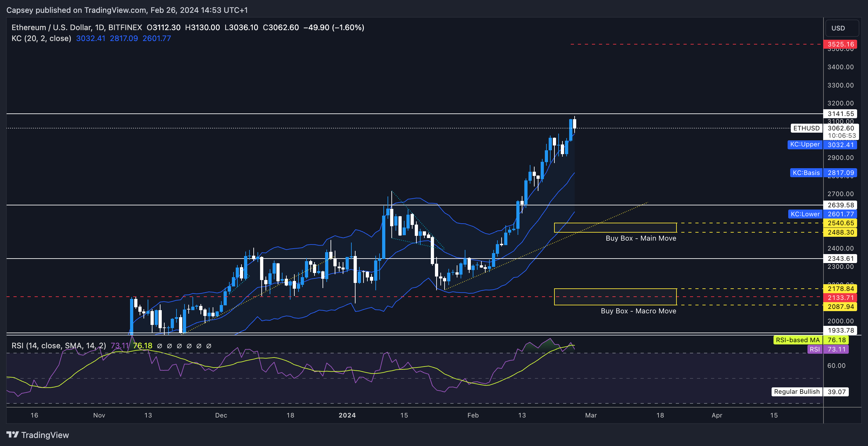Click the RSI (14, close, SMA) indicator title
Image resolution: width=868 pixels, height=446 pixels.
click(59, 345)
